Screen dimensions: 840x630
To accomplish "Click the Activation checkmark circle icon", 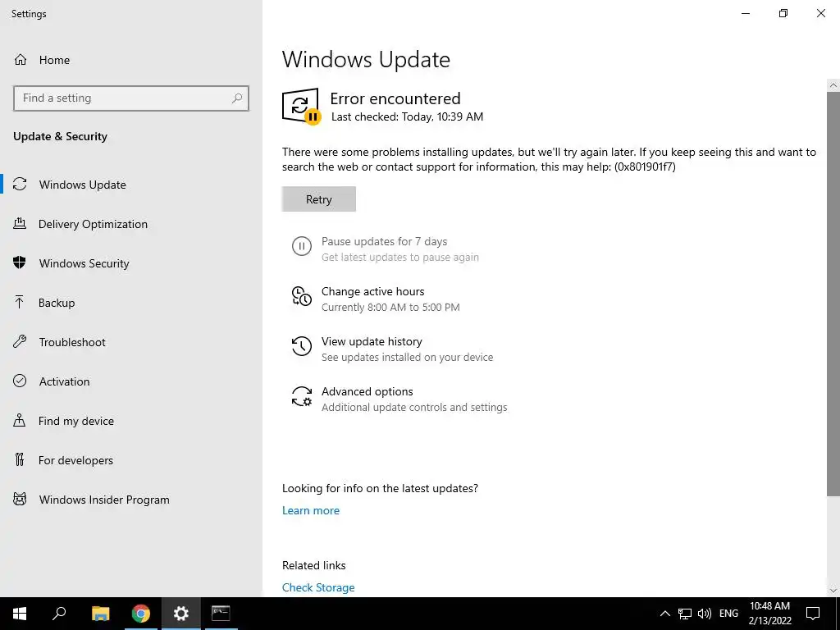I will pyautogui.click(x=20, y=381).
